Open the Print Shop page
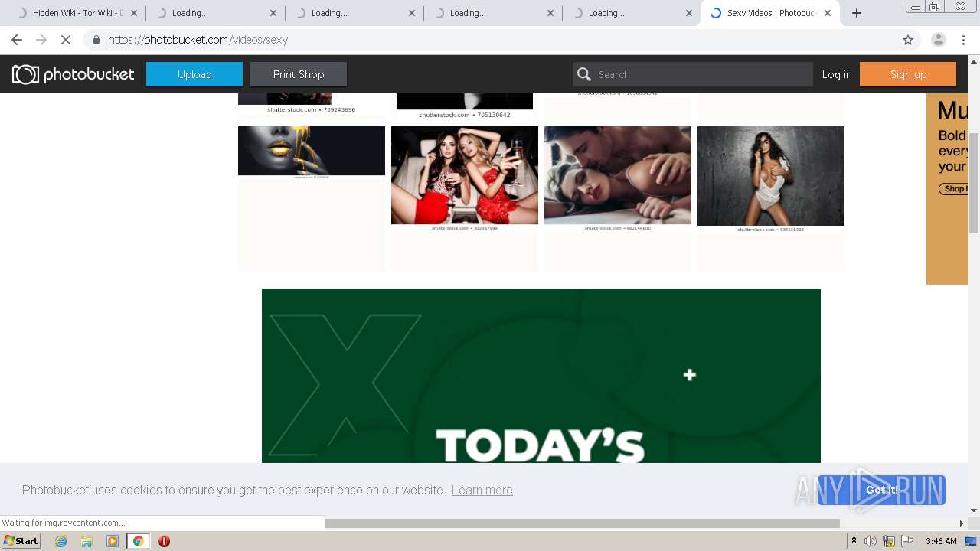This screenshot has width=980, height=551. (299, 74)
